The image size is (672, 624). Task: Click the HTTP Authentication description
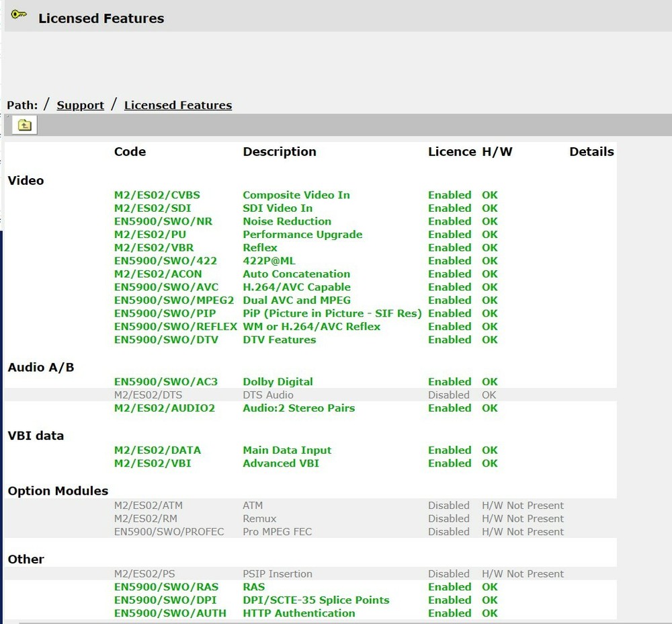coord(299,613)
